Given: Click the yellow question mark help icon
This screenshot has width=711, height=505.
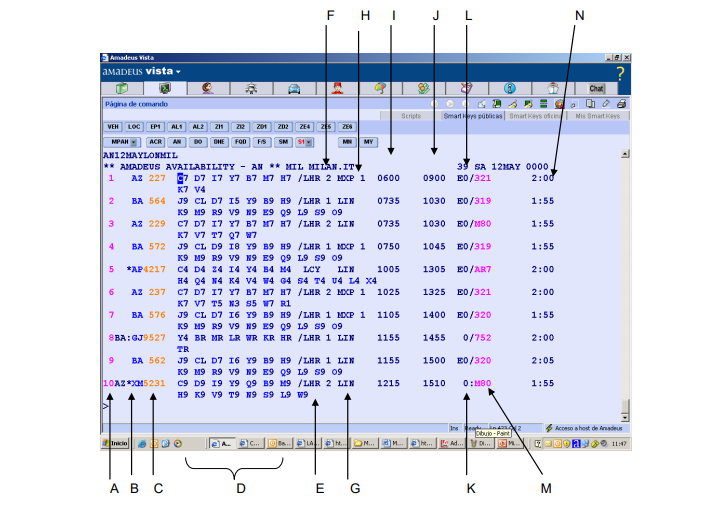Looking at the screenshot, I should (x=620, y=73).
